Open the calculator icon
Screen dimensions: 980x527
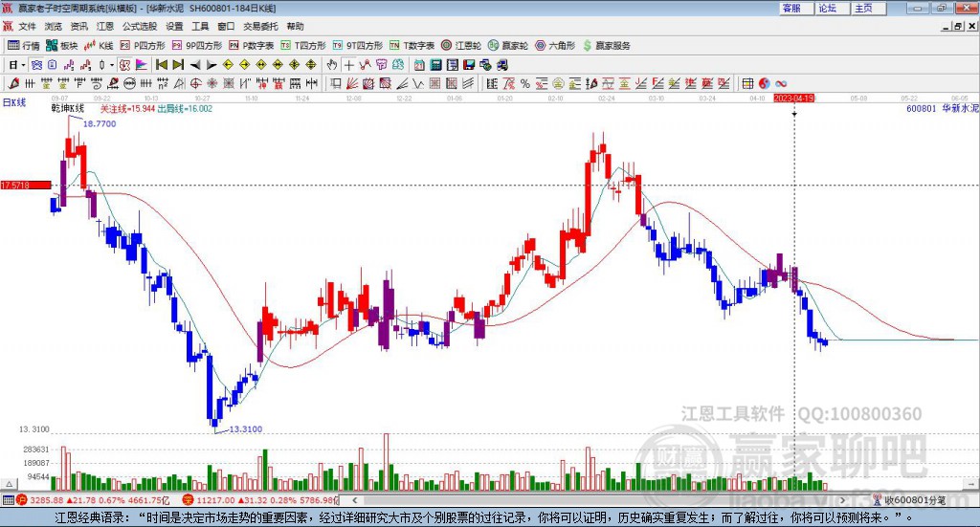(x=435, y=65)
